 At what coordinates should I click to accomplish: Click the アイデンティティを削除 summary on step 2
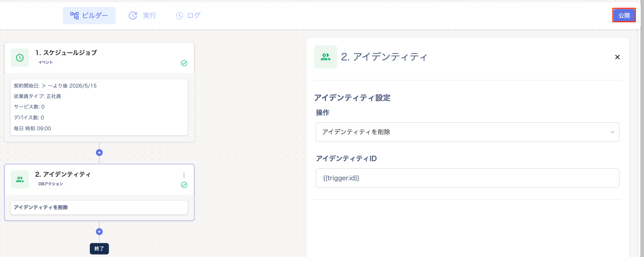coord(99,207)
